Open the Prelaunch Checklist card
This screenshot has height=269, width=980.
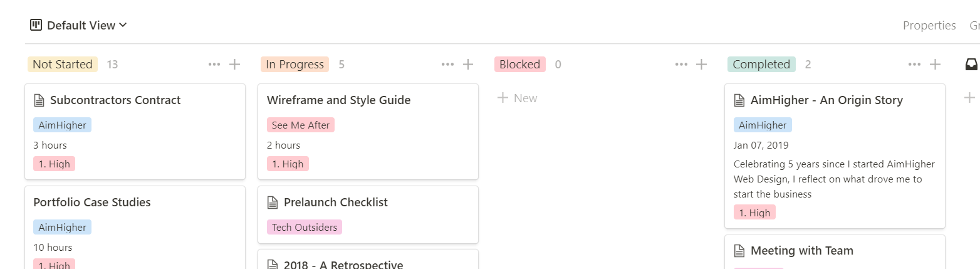click(x=335, y=203)
